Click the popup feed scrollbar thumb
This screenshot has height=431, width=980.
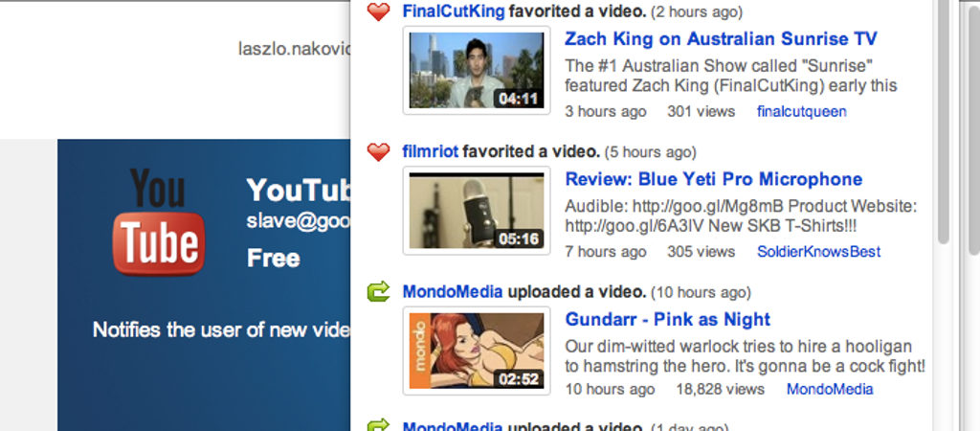pyautogui.click(x=944, y=122)
